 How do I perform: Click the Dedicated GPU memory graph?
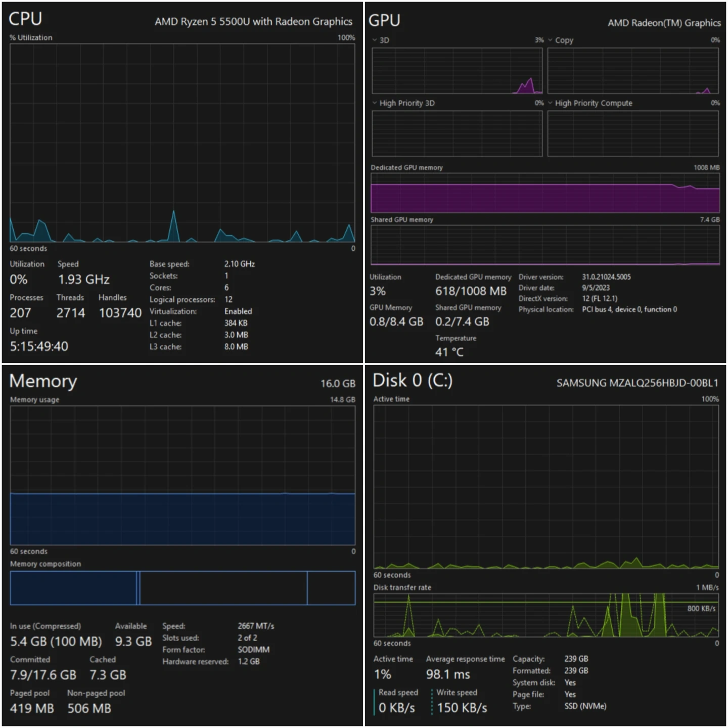click(x=545, y=193)
